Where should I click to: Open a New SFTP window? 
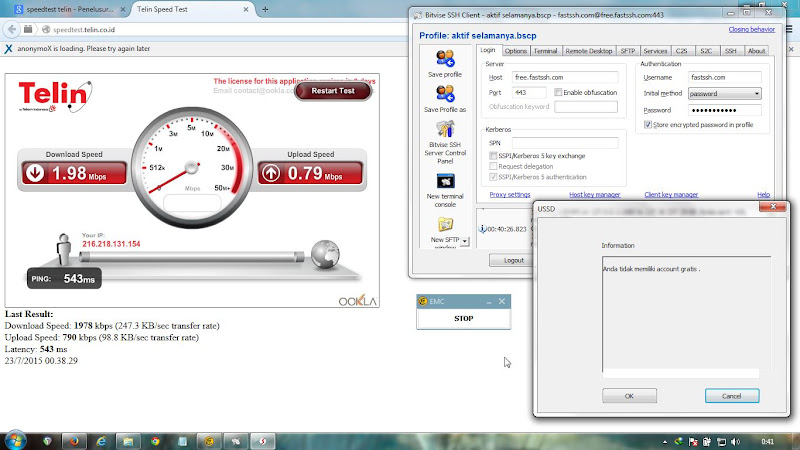pos(445,232)
